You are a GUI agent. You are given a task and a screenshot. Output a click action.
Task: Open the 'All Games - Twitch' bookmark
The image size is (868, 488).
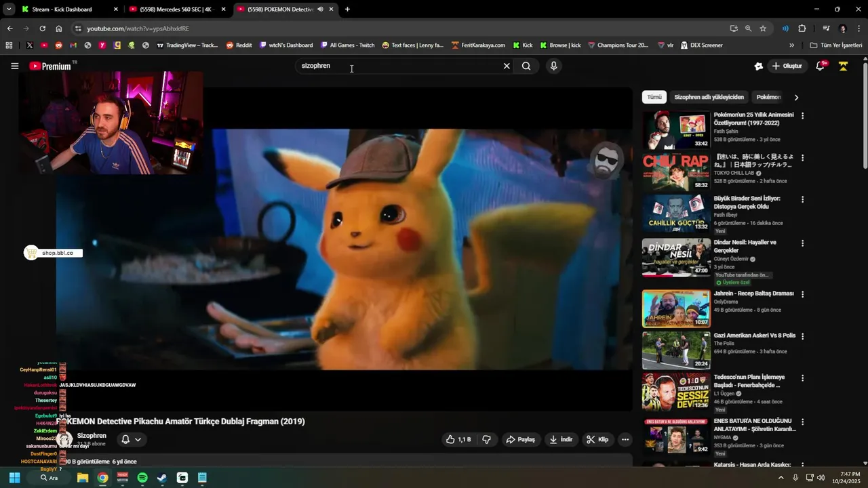(347, 45)
